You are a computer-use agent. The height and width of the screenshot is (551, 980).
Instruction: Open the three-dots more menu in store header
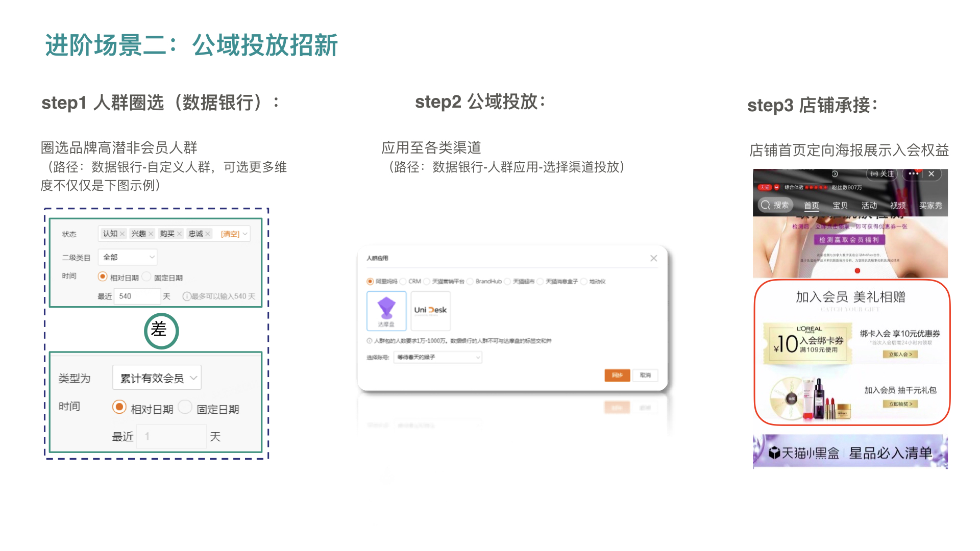(913, 174)
